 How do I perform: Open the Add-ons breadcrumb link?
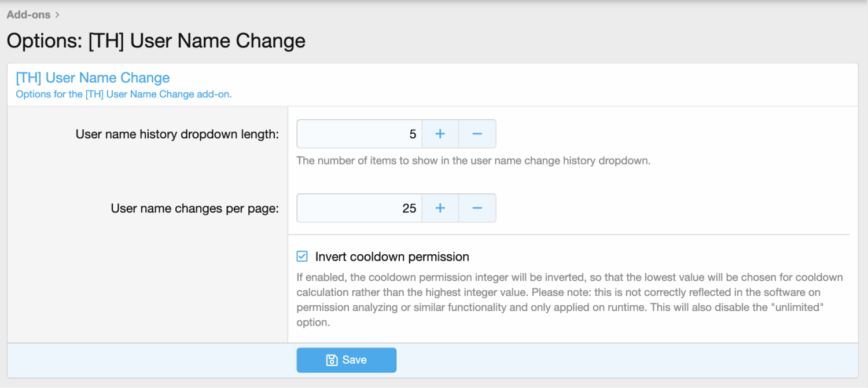click(28, 14)
